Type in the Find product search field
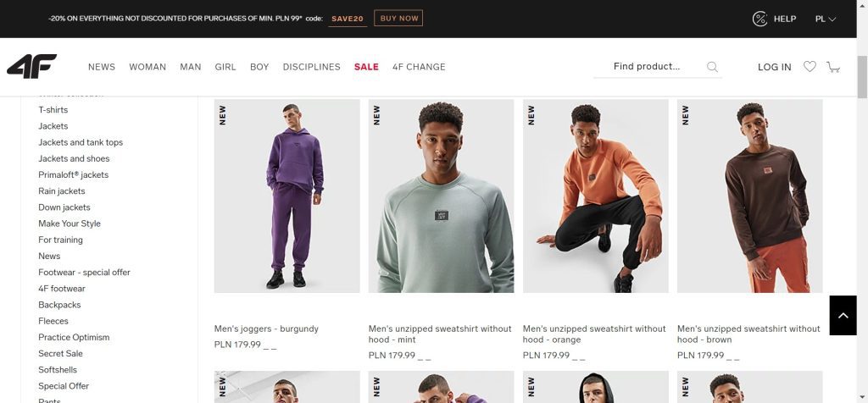This screenshot has width=868, height=403. point(653,67)
